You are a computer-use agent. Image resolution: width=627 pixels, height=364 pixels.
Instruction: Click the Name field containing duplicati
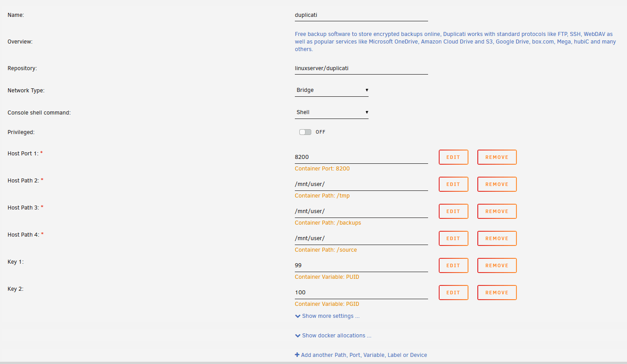point(361,15)
